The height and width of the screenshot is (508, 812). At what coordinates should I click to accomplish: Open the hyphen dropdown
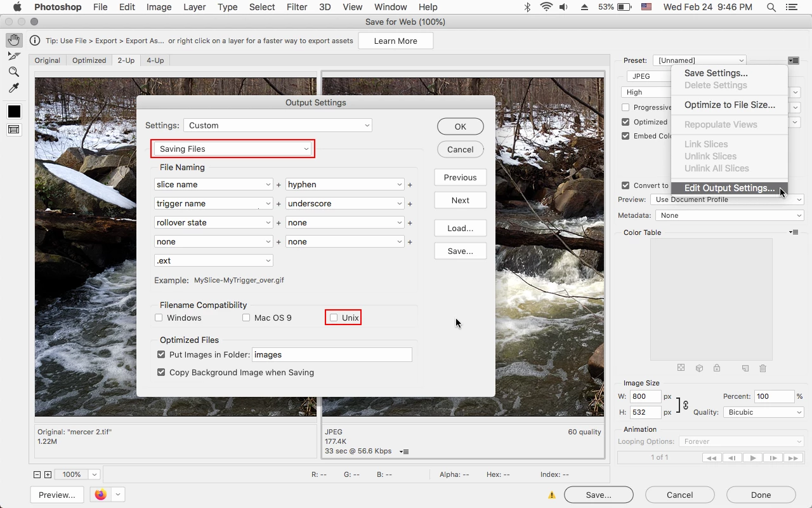pos(345,184)
